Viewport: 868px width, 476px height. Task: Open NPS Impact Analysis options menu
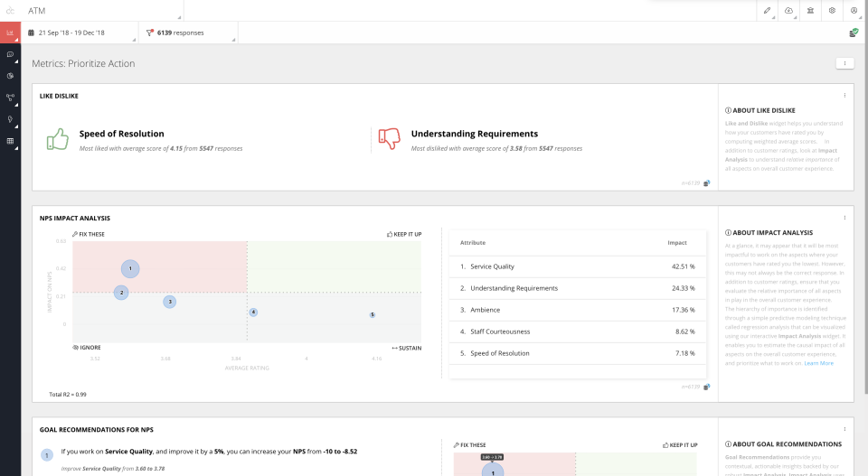844,218
